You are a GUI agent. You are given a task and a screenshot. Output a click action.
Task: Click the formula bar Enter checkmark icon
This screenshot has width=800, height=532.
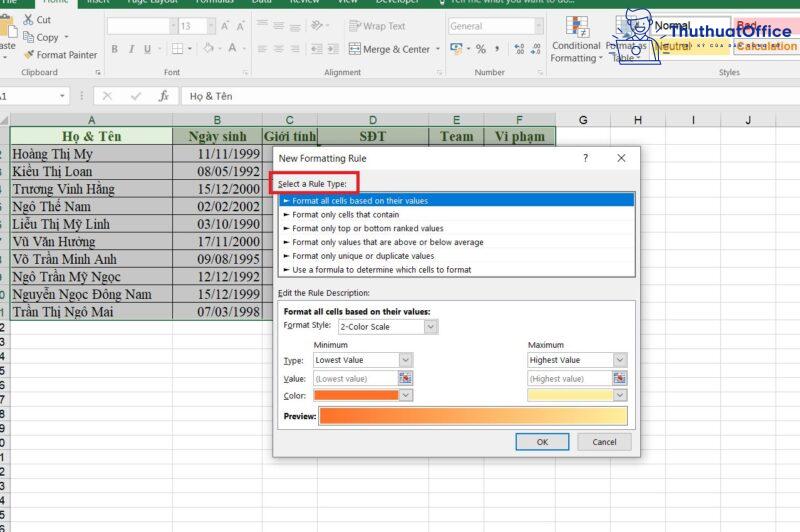136,96
